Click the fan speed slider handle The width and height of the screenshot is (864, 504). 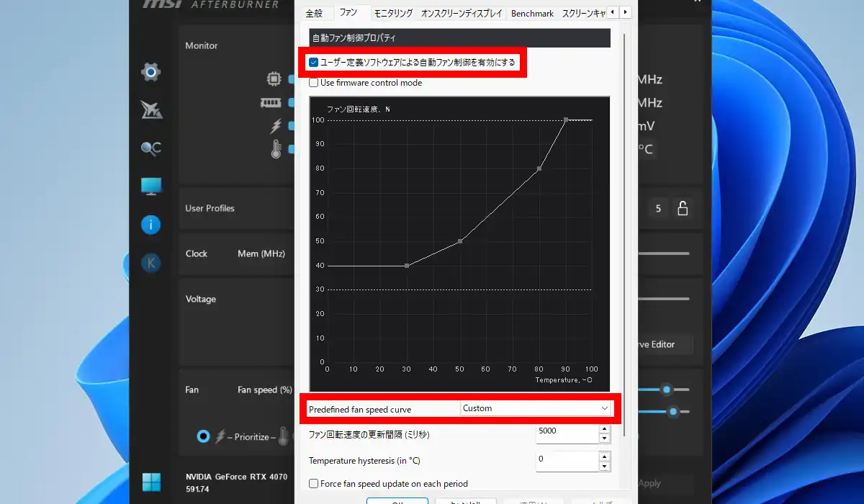[x=667, y=390]
